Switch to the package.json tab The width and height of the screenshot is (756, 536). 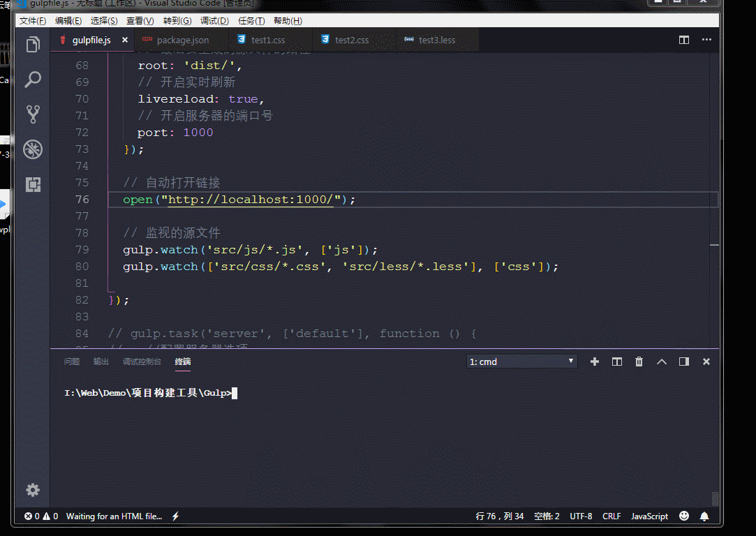182,40
